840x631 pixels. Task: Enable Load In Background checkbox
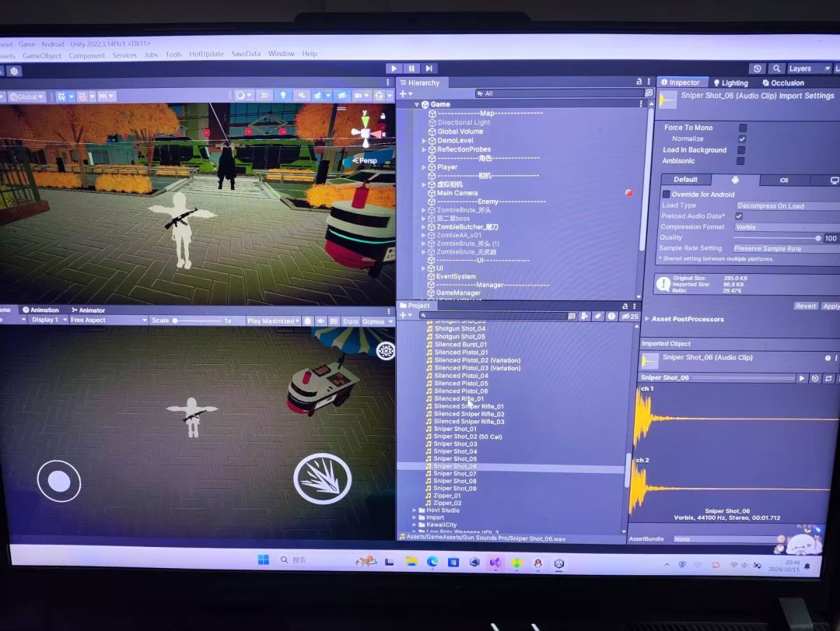(x=741, y=150)
